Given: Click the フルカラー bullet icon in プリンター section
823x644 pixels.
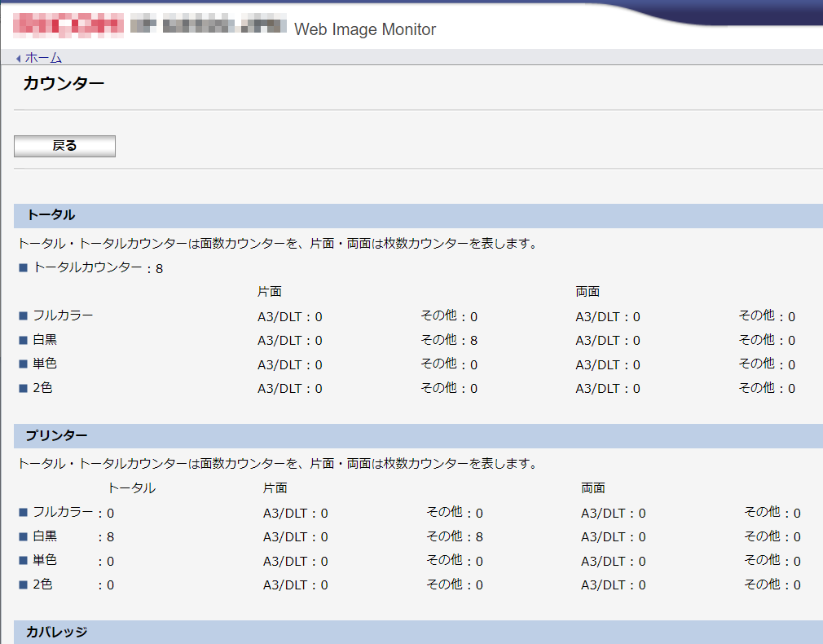Looking at the screenshot, I should coord(24,513).
